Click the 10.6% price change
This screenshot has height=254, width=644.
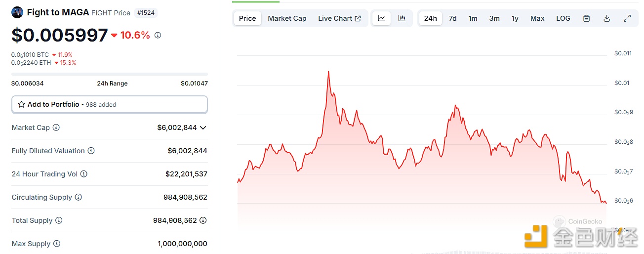coord(131,35)
